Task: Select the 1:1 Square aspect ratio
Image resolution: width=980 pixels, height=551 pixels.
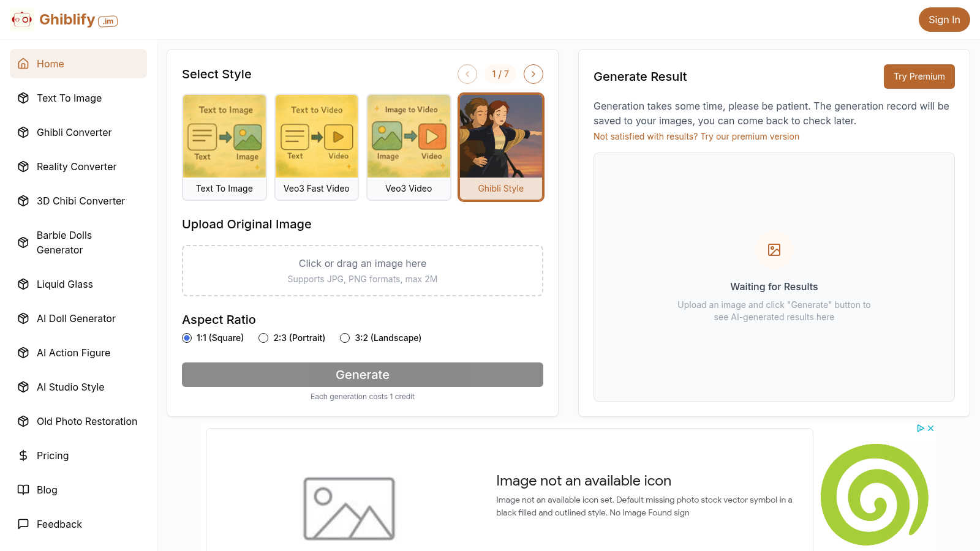Action: pos(187,337)
